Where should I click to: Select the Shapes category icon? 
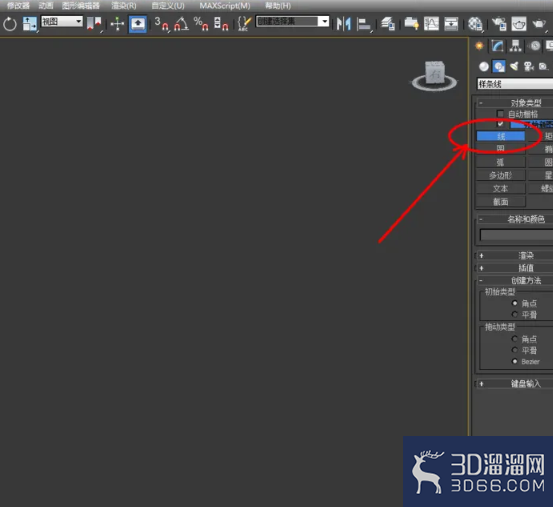coord(499,66)
